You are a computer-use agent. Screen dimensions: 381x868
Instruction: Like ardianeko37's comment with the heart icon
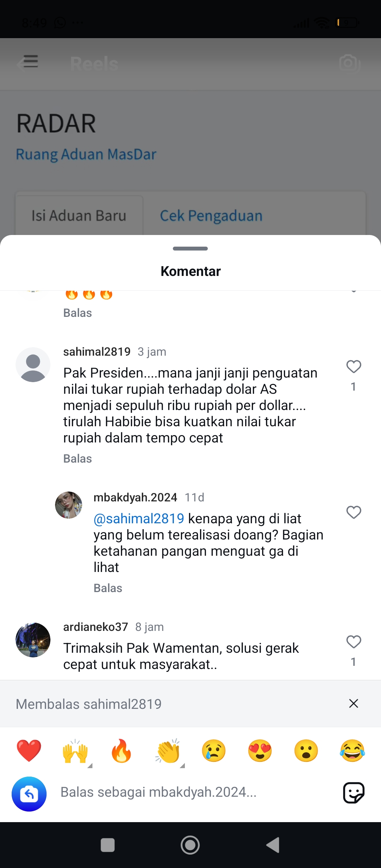353,642
